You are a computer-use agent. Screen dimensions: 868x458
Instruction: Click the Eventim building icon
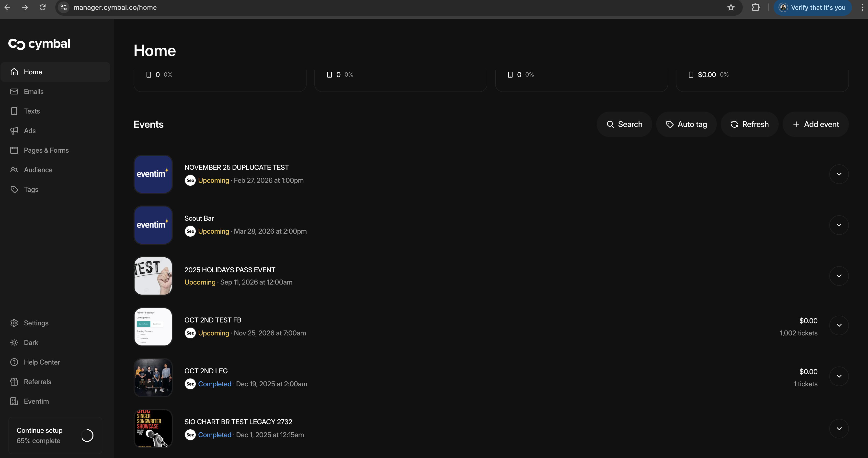pyautogui.click(x=14, y=401)
